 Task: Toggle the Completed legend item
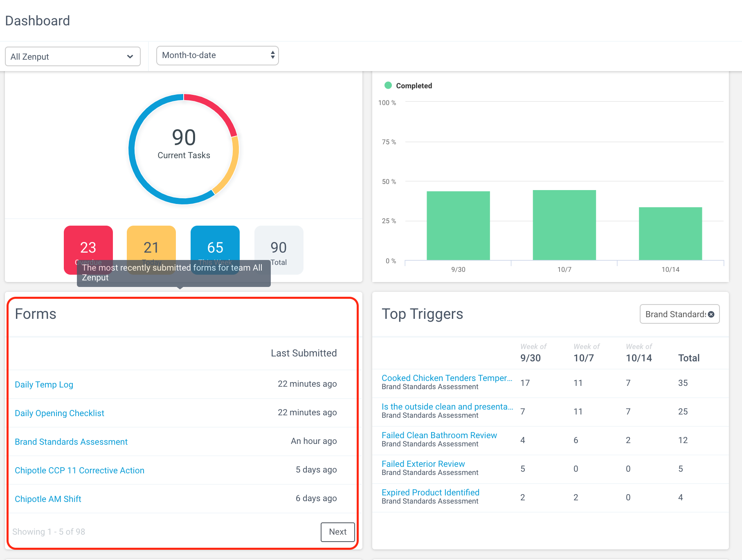click(x=408, y=85)
